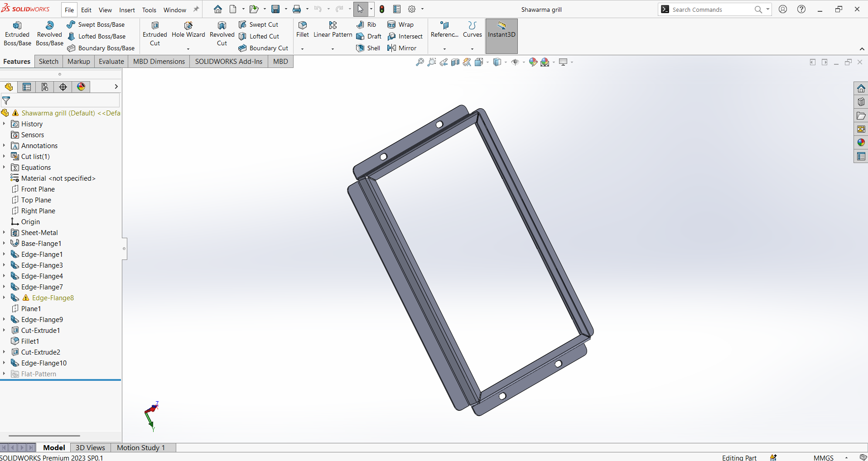
Task: Click the Boundary Boss/Base tool
Action: pyautogui.click(x=101, y=48)
